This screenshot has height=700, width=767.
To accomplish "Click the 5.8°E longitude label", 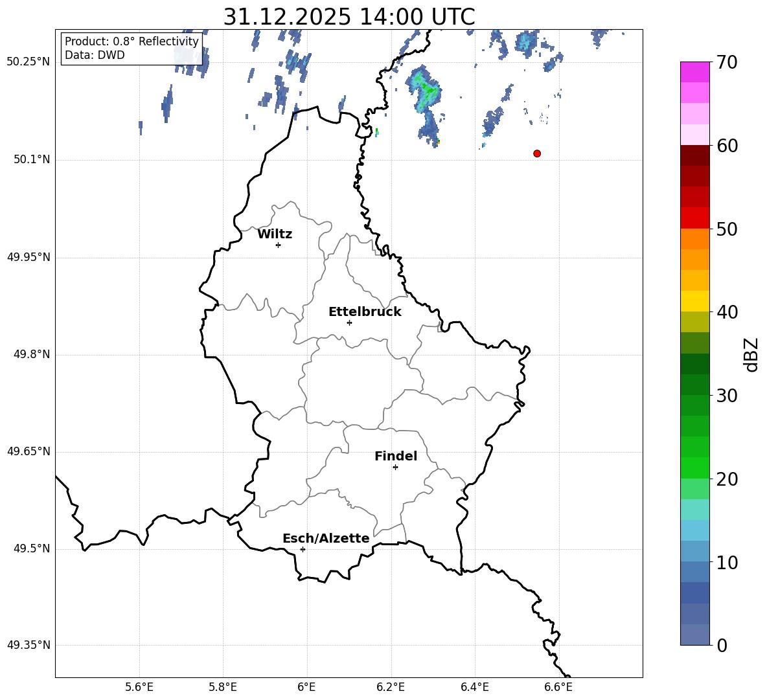I will [x=223, y=687].
